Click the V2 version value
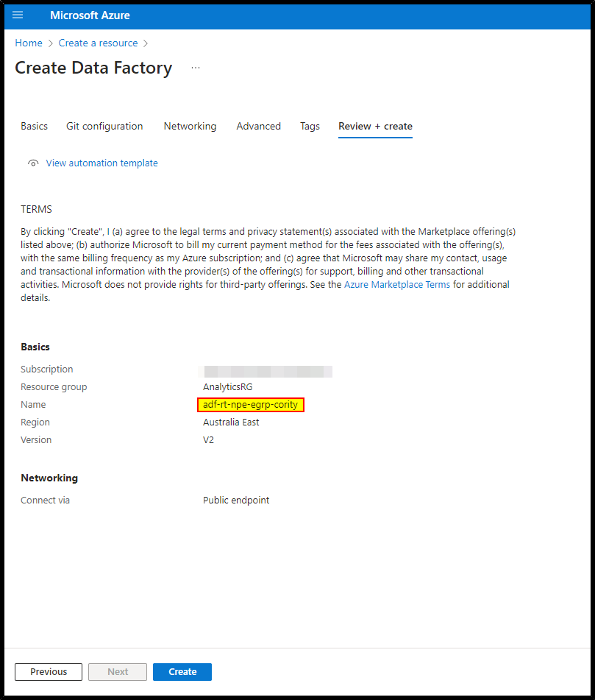595x700 pixels. pos(208,439)
